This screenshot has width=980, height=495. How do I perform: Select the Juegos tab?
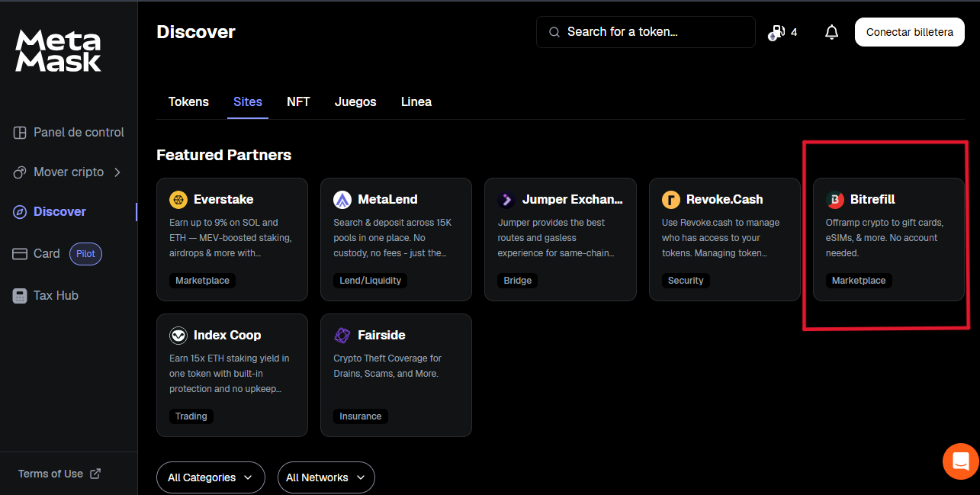355,102
